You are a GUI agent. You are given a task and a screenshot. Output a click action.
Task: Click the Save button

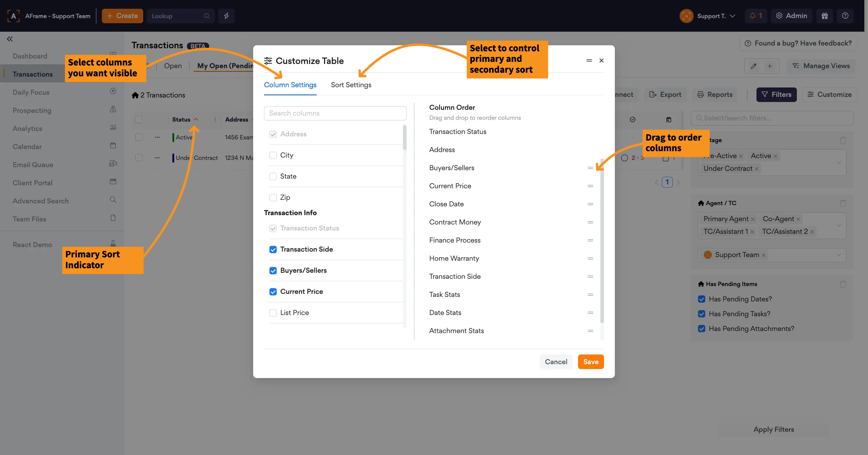tap(590, 361)
